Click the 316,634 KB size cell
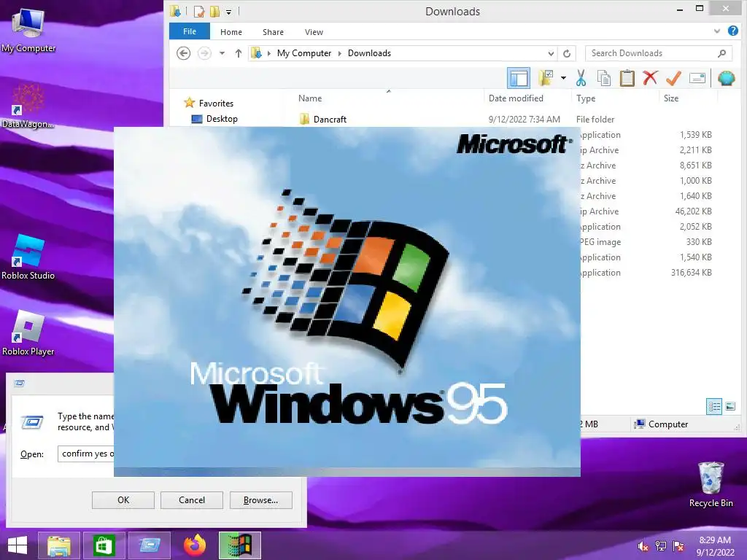Screen dimensions: 747x560 click(x=692, y=273)
